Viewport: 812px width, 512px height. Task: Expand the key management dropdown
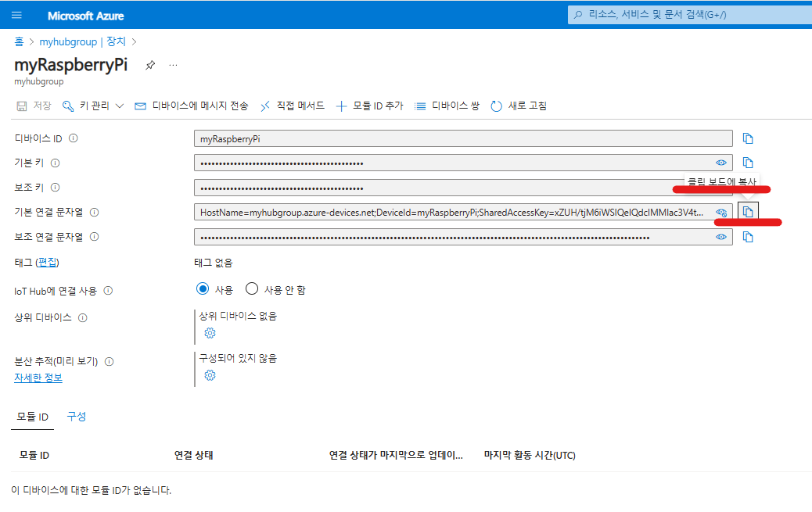(93, 106)
